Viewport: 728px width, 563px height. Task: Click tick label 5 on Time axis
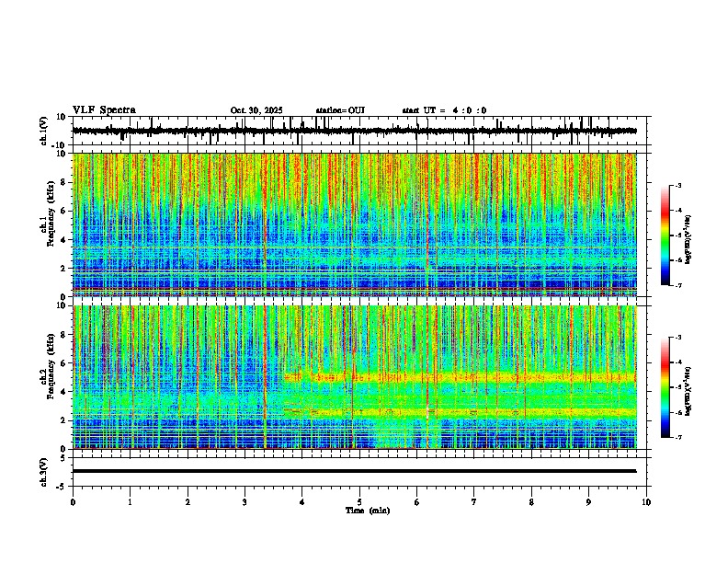tap(359, 502)
